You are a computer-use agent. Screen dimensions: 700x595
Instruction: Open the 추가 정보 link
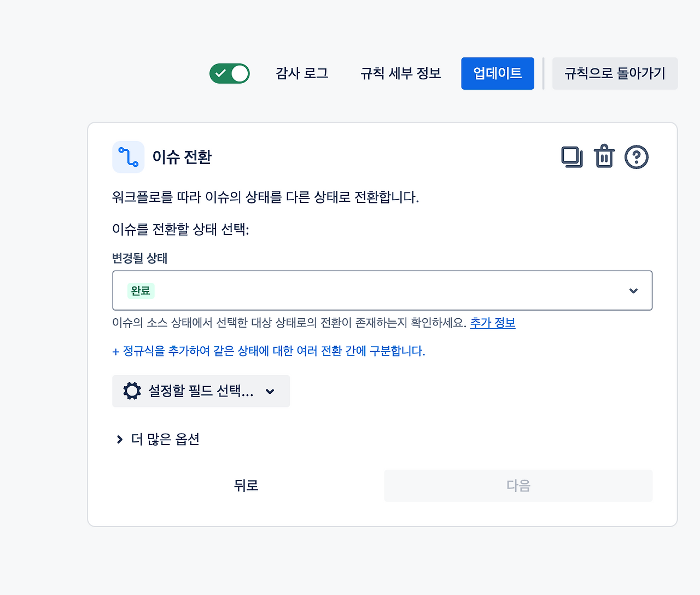492,323
